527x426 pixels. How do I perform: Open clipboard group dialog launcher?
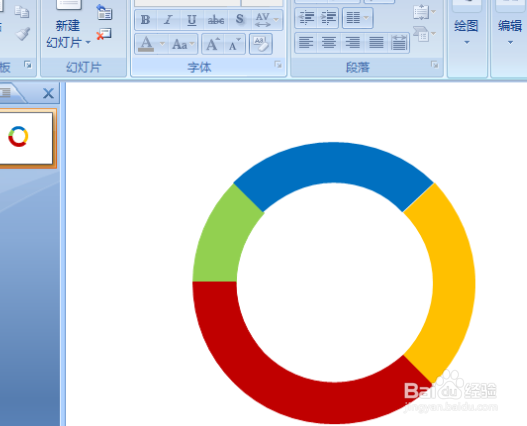click(28, 65)
